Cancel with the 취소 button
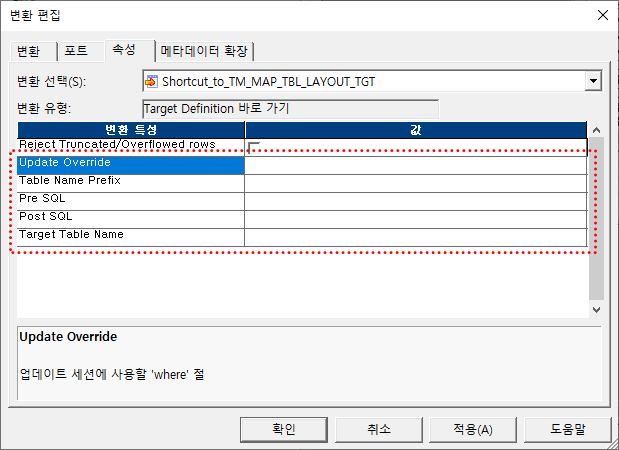Screen dimensions: 619x450 (379, 429)
